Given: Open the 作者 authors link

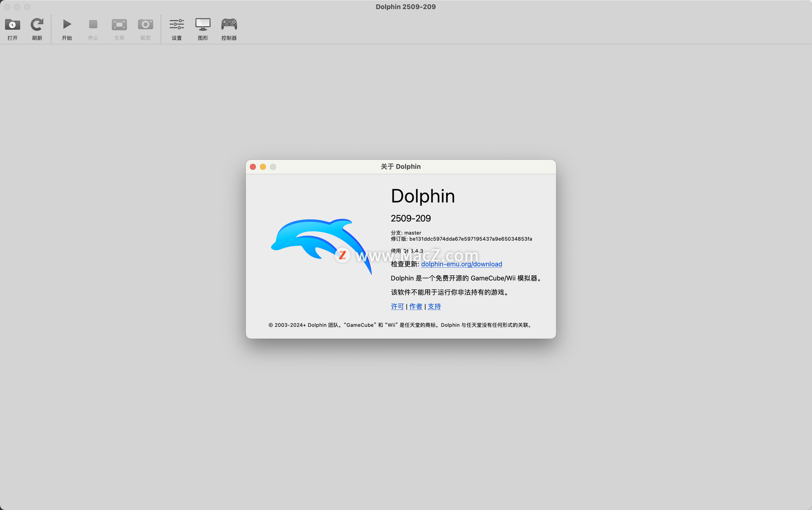Looking at the screenshot, I should (x=416, y=306).
